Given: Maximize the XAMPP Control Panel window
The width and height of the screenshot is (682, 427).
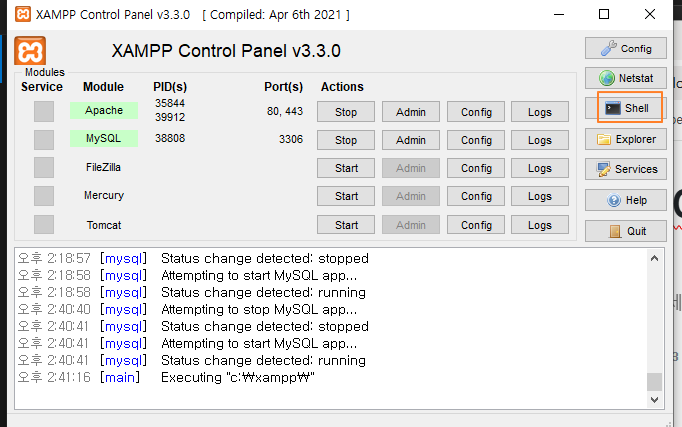Looking at the screenshot, I should pyautogui.click(x=604, y=14).
